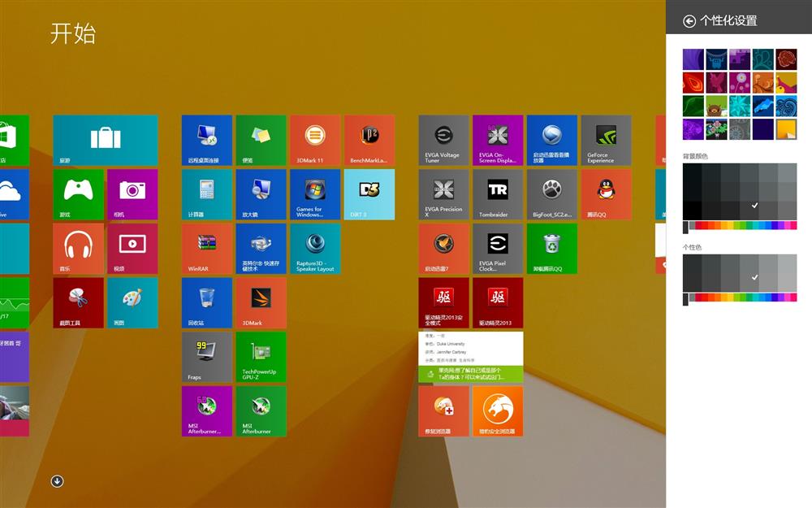Open the Tombraider tile
Image resolution: width=812 pixels, height=508 pixels.
click(498, 193)
